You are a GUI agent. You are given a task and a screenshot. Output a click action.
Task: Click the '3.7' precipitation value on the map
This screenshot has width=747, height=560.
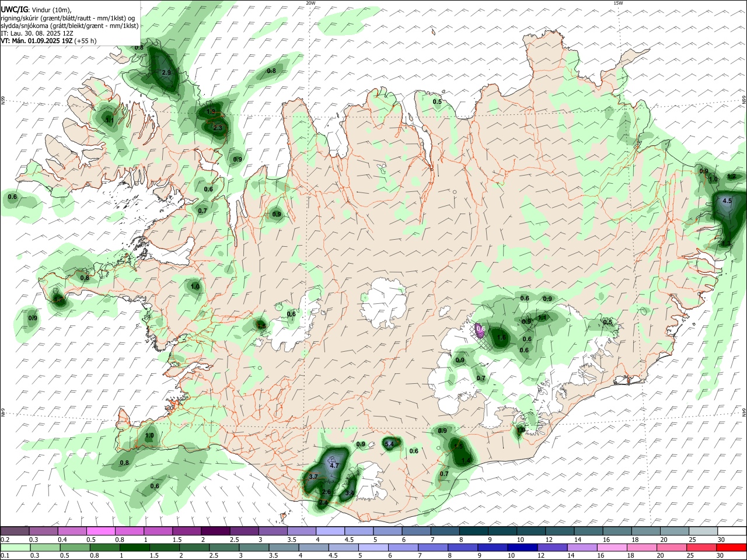click(x=313, y=477)
